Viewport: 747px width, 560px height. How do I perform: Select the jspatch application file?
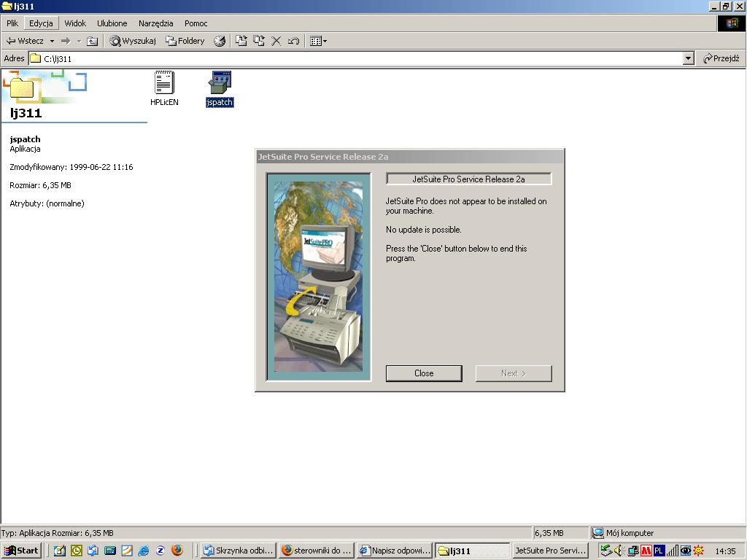(x=220, y=88)
